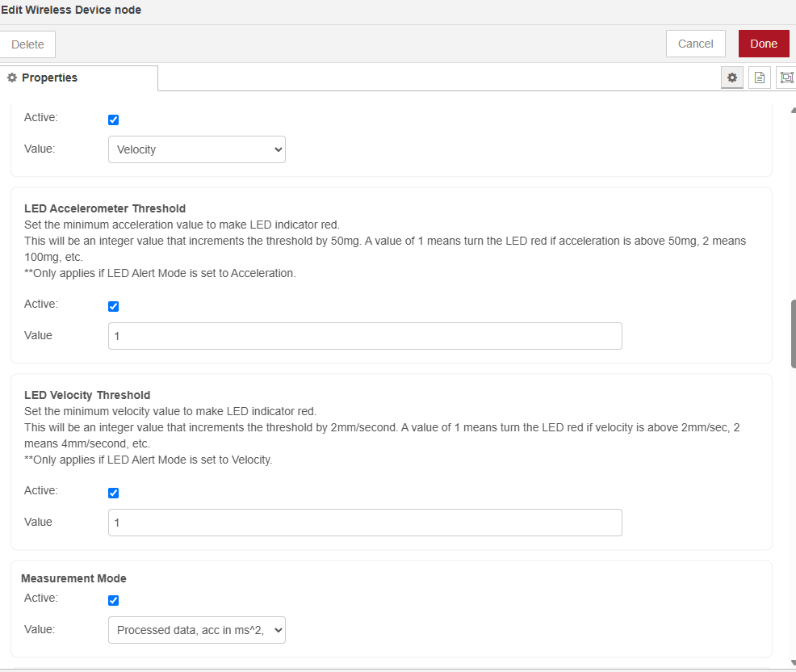The image size is (796, 672).
Task: Click the Measurement Mode section heading
Action: 73,578
